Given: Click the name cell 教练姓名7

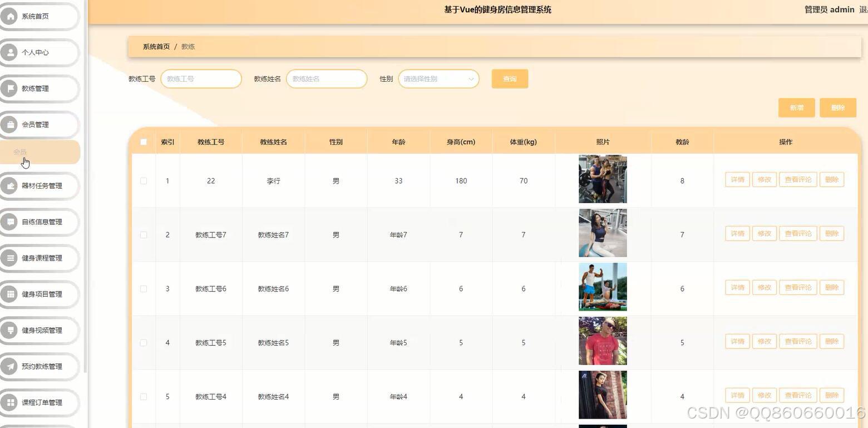Looking at the screenshot, I should click(x=273, y=235).
